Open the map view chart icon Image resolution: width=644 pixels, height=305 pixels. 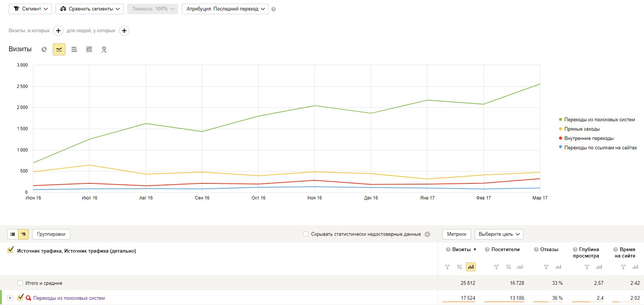pos(104,49)
